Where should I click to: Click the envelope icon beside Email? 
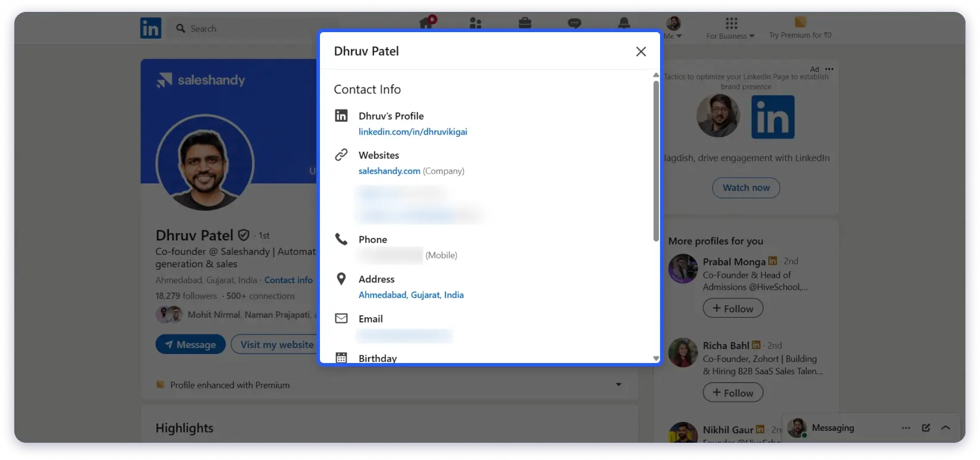[341, 318]
